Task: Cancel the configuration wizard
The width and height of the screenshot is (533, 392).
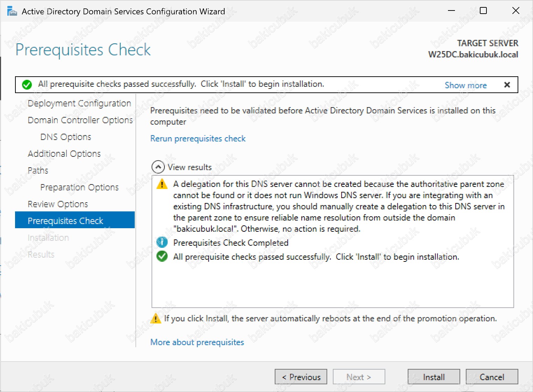Action: (492, 377)
